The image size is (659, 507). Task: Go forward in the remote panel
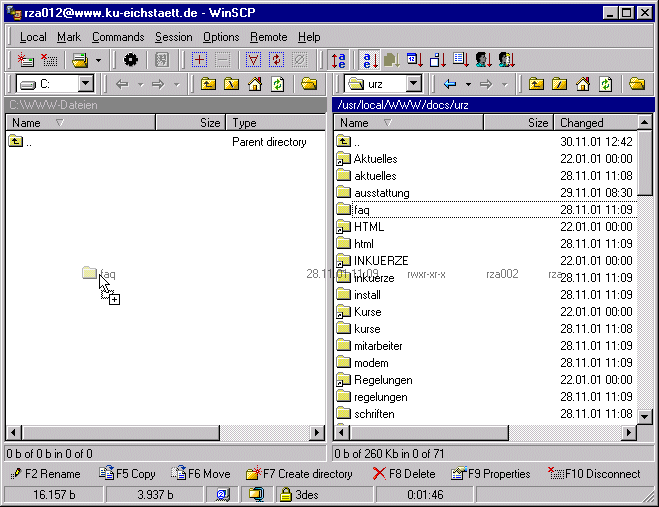click(486, 84)
